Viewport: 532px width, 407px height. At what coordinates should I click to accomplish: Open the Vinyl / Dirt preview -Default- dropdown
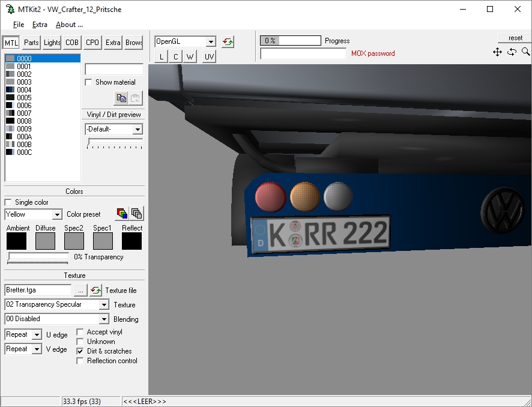[x=138, y=129]
